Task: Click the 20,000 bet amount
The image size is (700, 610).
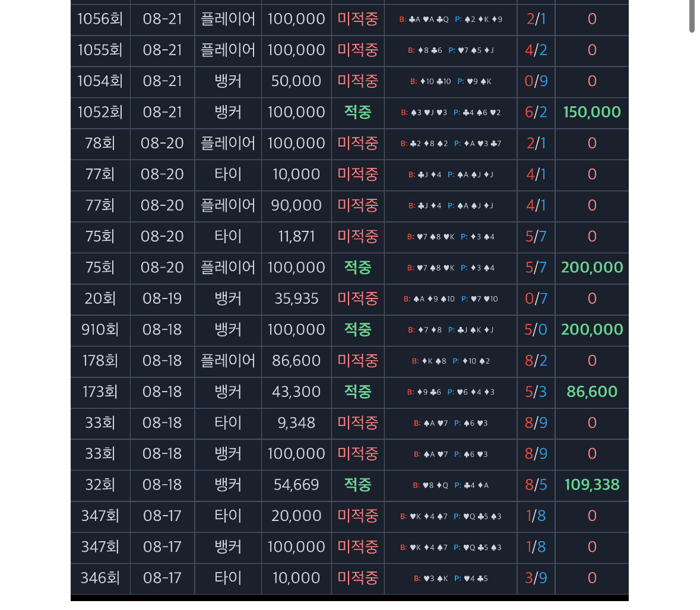Action: (x=296, y=516)
